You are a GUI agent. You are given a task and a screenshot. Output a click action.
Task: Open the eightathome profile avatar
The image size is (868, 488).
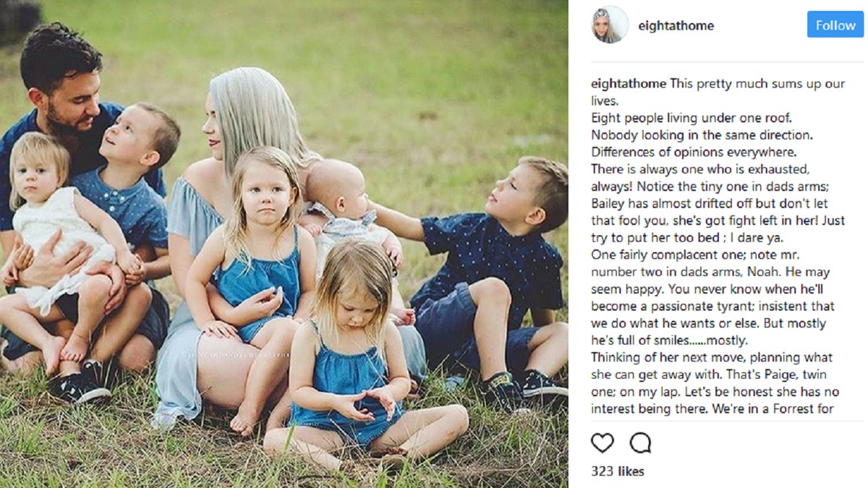click(x=610, y=25)
